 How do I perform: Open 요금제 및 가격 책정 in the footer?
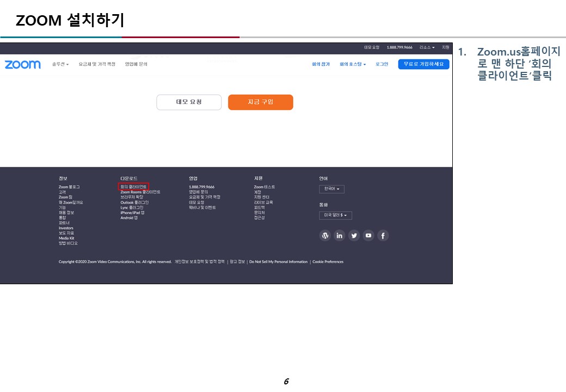pyautogui.click(x=205, y=197)
